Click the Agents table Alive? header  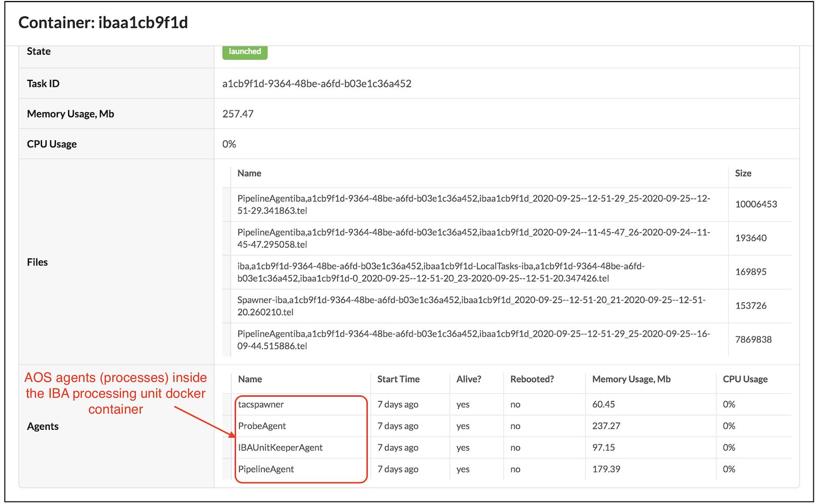coord(469,379)
